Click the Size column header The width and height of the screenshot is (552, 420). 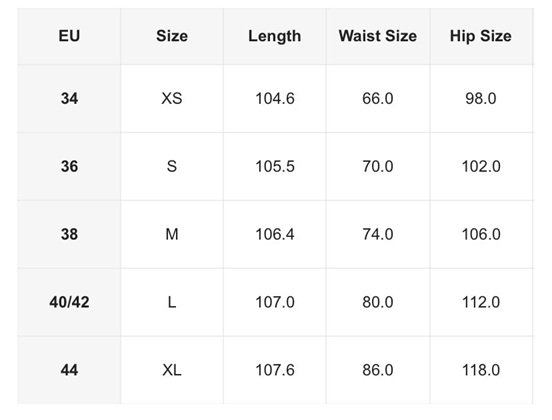pyautogui.click(x=172, y=36)
